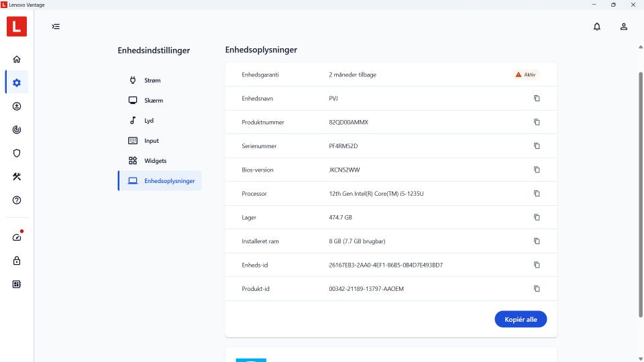
Task: Open the grid apps icon in sidebar
Action: 16,284
